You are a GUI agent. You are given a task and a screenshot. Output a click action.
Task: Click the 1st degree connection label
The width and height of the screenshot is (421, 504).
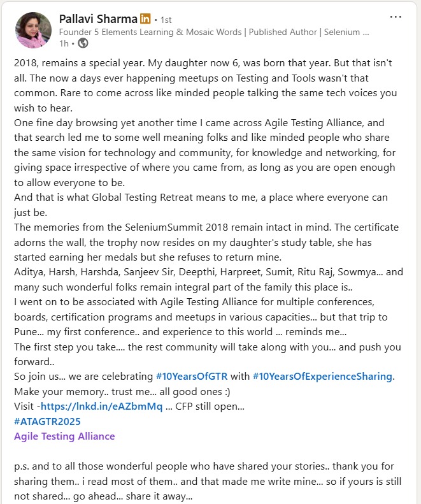[x=164, y=19]
